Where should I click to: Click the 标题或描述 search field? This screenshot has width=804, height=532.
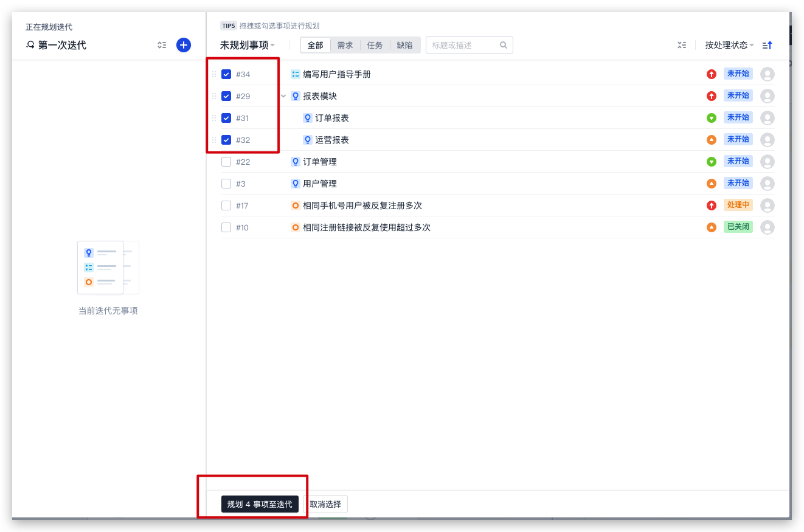(470, 45)
